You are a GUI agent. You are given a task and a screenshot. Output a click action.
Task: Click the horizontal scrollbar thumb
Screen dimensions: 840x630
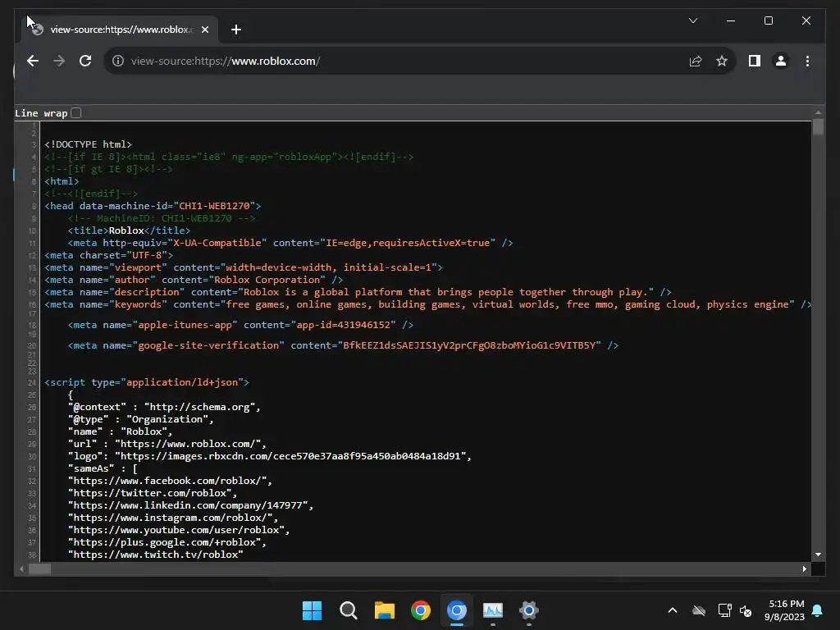(x=39, y=569)
